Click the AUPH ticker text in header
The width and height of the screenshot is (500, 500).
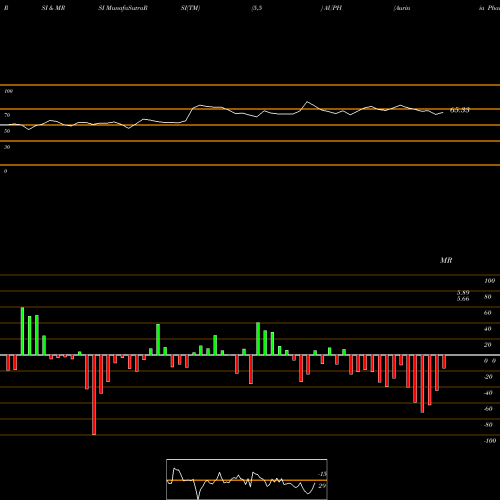pyautogui.click(x=332, y=8)
